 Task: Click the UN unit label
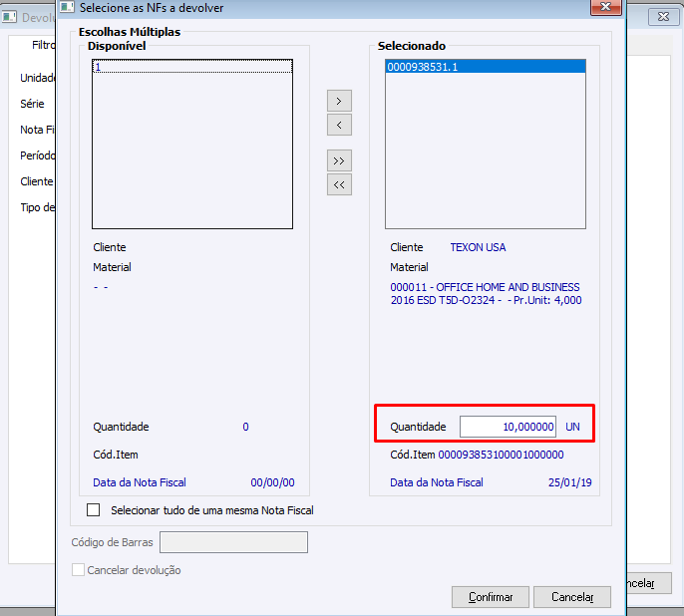coord(572,427)
